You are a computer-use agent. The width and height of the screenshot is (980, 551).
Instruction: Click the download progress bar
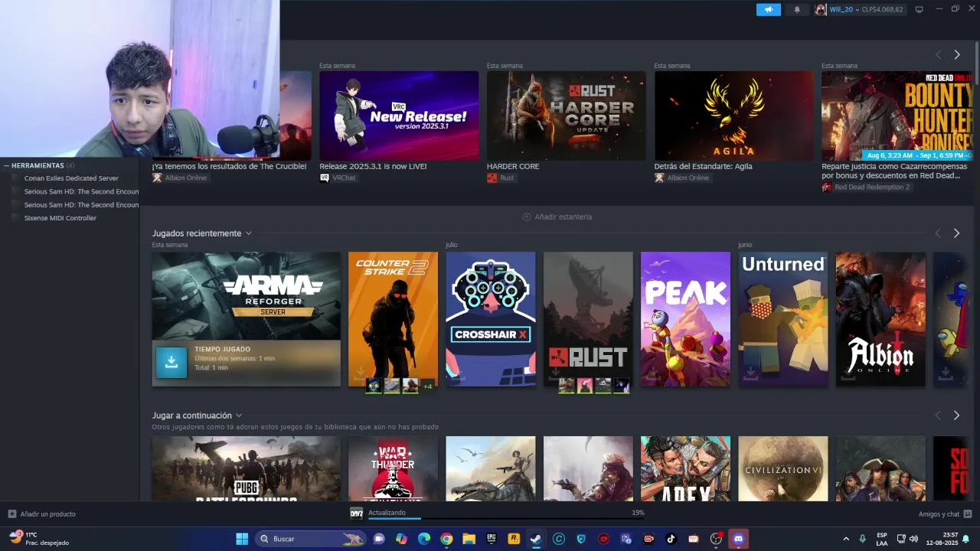(506, 518)
